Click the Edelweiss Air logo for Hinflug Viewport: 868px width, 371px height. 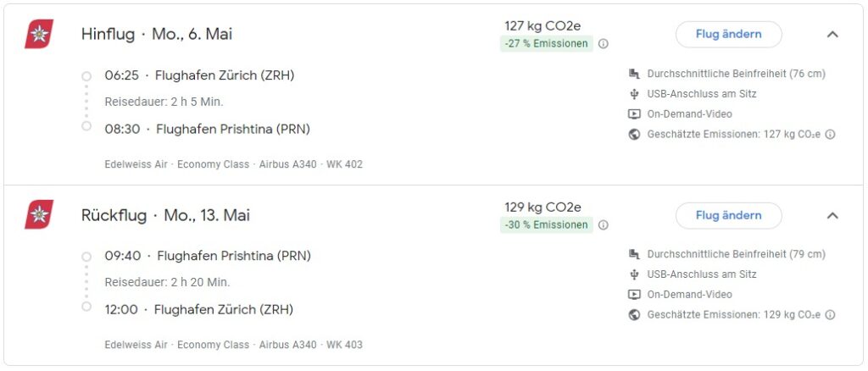(x=39, y=35)
